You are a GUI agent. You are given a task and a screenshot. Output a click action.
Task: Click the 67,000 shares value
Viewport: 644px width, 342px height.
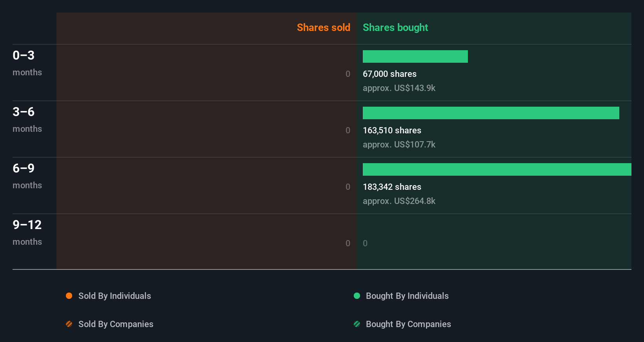click(x=389, y=74)
